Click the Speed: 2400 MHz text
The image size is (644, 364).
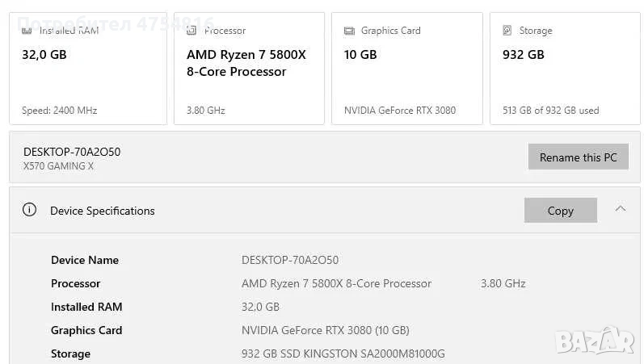pyautogui.click(x=59, y=111)
